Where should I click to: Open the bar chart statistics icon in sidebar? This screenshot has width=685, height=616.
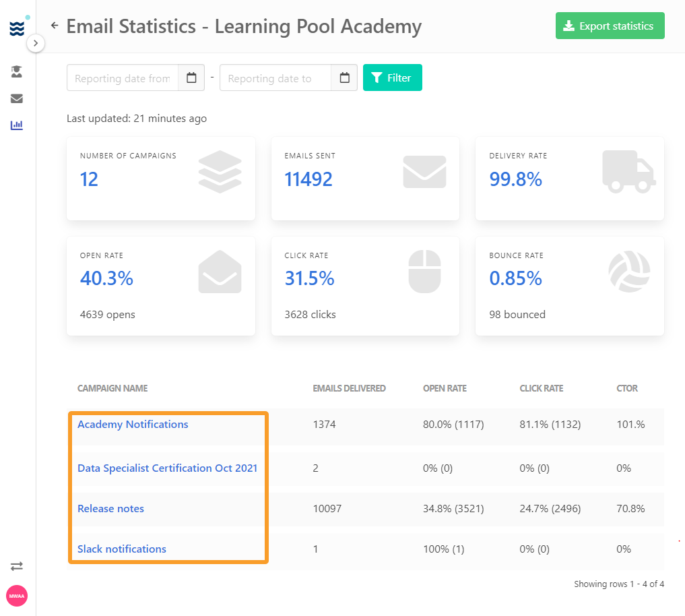17,125
